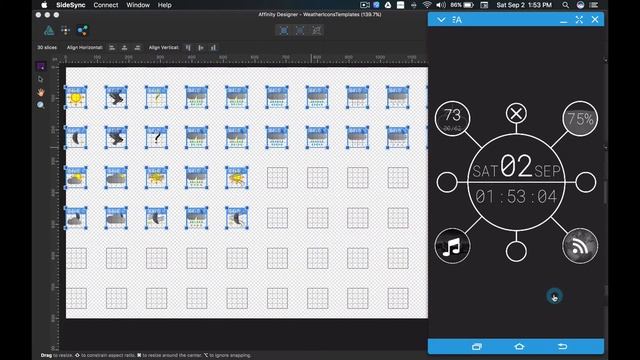
Task: Align slices vertically to the bottom
Action: [x=213, y=48]
